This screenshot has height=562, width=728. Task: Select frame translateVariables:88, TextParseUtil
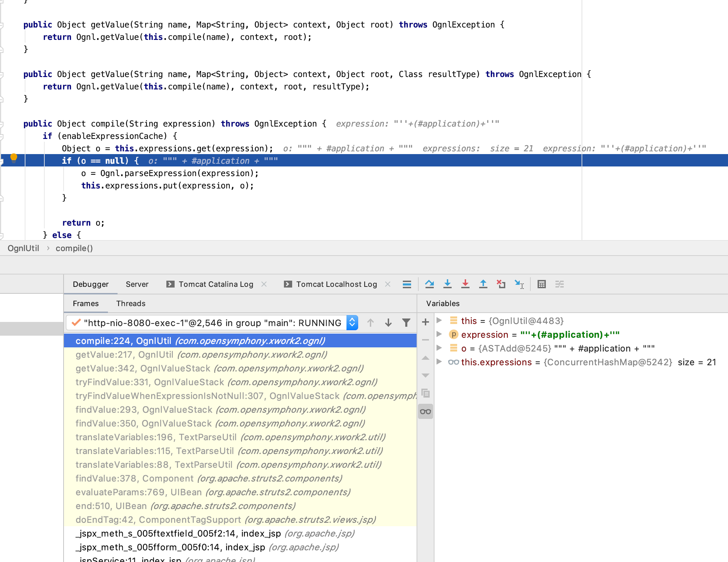pyautogui.click(x=240, y=465)
